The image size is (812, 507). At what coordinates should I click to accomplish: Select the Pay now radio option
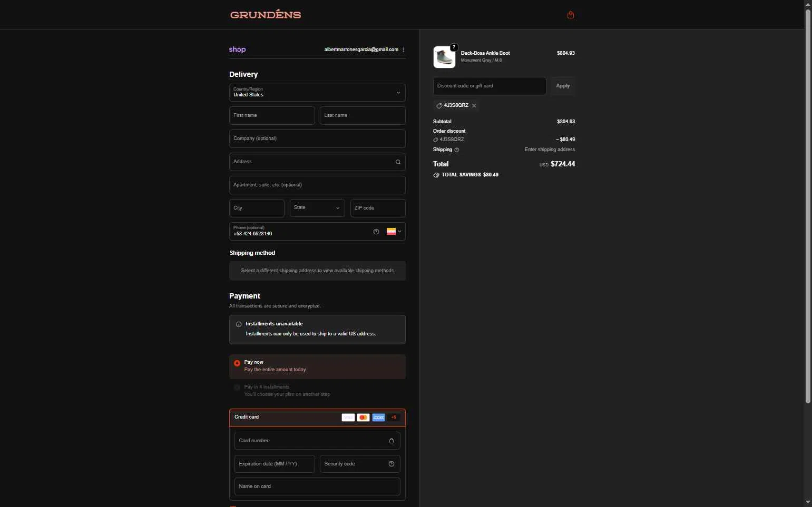(x=237, y=363)
